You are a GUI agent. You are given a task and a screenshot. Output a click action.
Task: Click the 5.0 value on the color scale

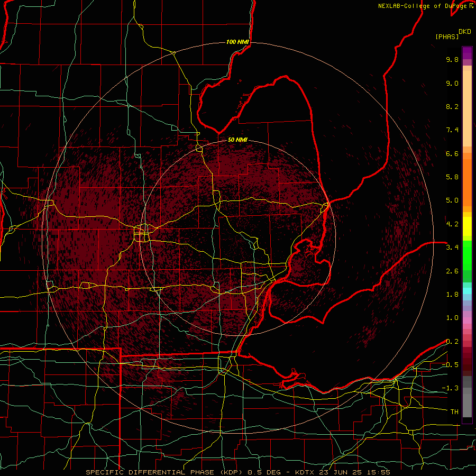click(x=452, y=200)
